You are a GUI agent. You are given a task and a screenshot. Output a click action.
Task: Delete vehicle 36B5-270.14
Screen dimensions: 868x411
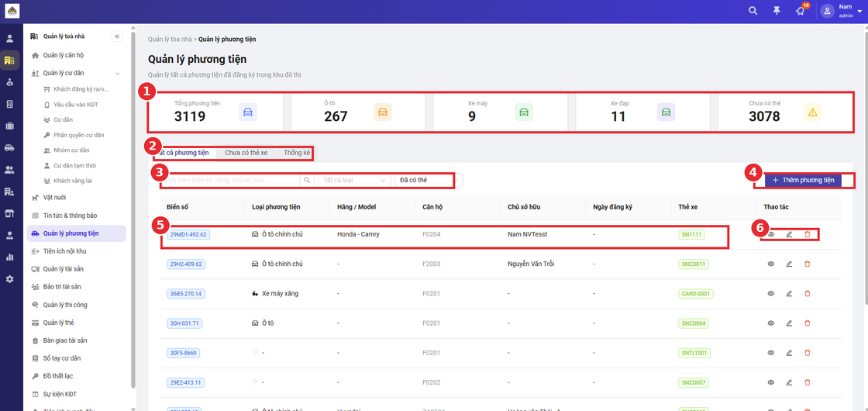[x=807, y=294]
